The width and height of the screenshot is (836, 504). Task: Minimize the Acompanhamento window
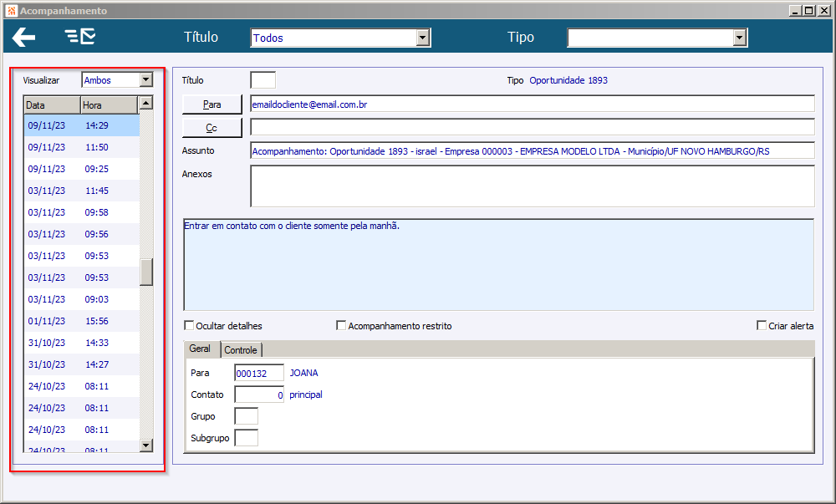[795, 11]
